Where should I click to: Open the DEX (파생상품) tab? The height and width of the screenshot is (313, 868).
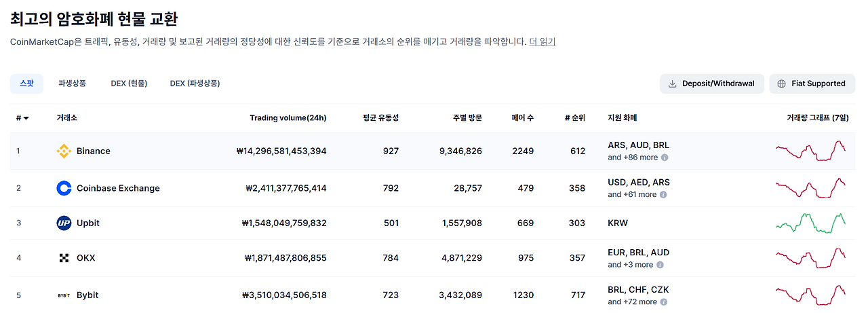point(195,84)
